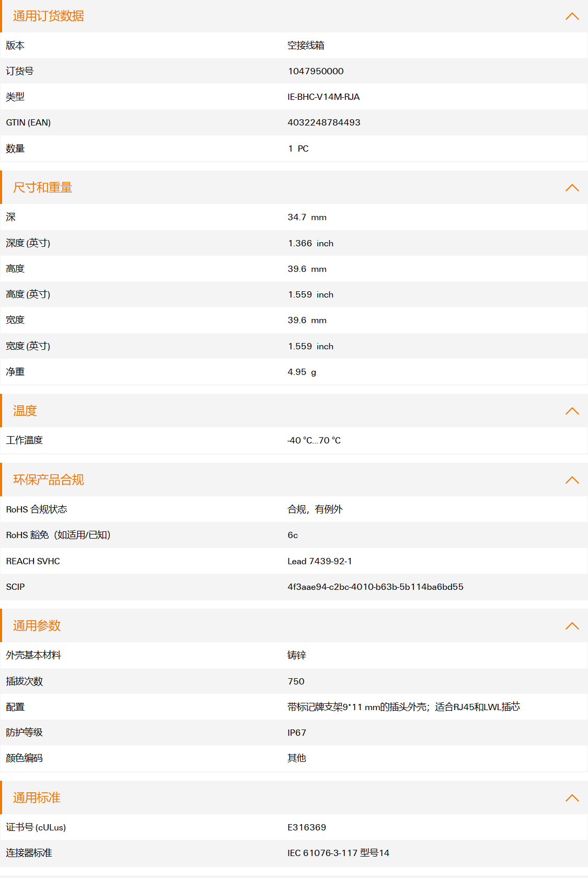Click connector standard IEC 61076-3-117 型号14
The width and height of the screenshot is (588, 878).
338,853
